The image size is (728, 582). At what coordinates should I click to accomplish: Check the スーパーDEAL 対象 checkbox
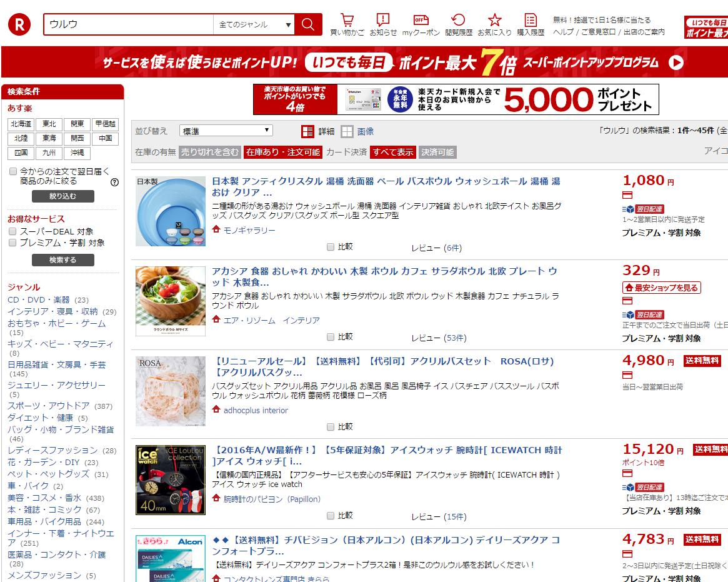(x=12, y=231)
